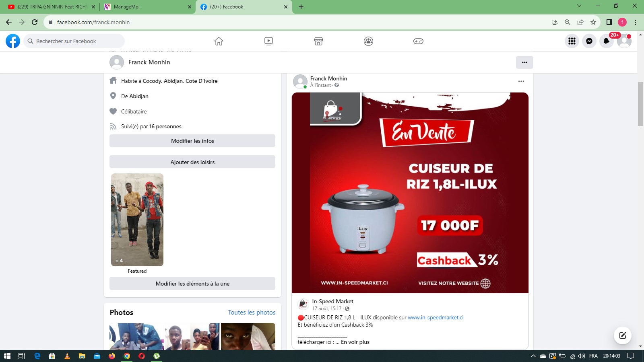Viewport: 644px width, 362px height.
Task: Click the Ajouter des loisirs button
Action: pyautogui.click(x=192, y=162)
